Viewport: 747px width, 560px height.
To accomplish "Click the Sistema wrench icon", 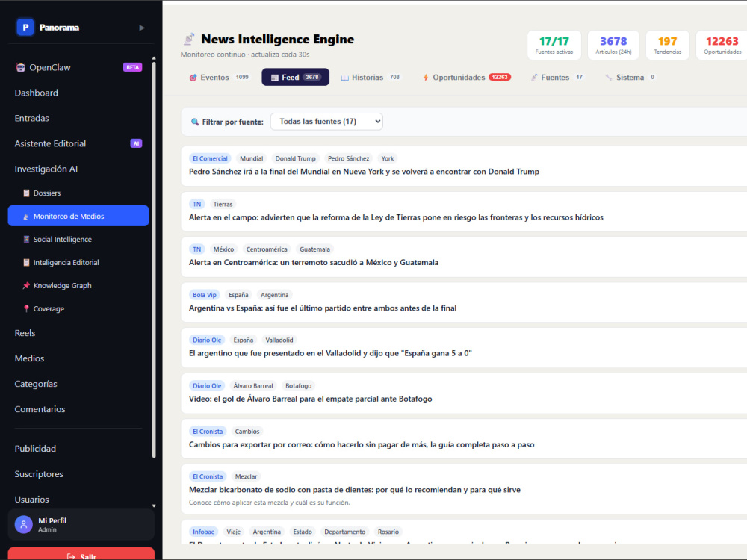I will coord(608,78).
